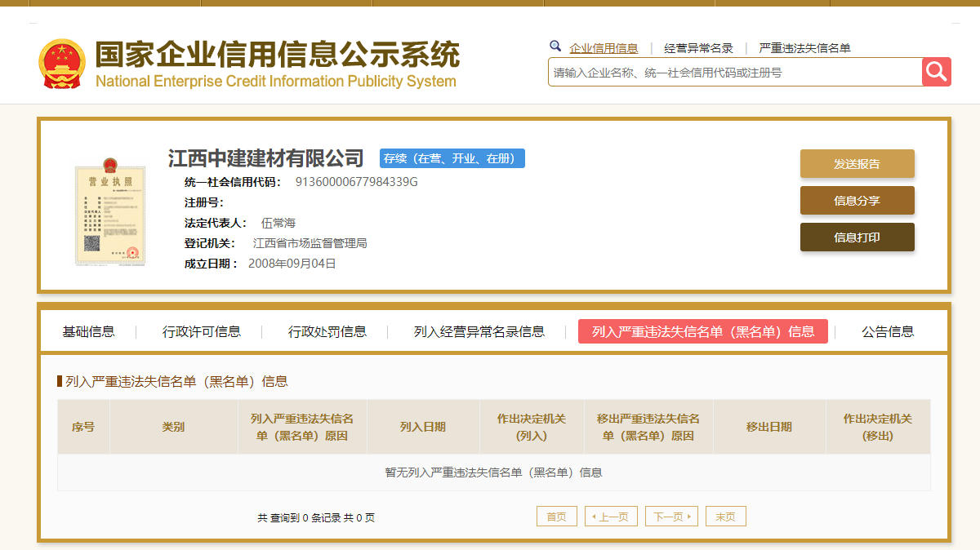Click legal representative name 伍常海
Viewport: 980px width, 550px height.
click(x=278, y=223)
